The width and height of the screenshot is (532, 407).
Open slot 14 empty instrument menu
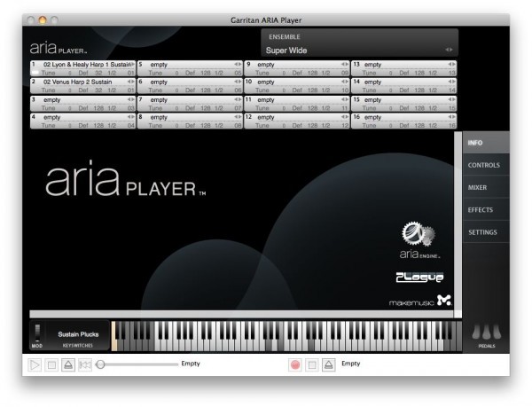(x=451, y=82)
